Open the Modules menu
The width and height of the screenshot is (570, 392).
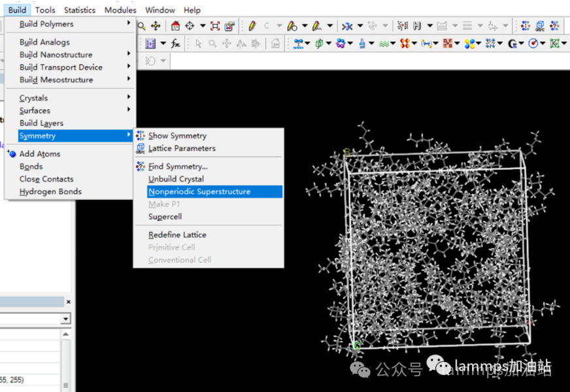pos(120,10)
